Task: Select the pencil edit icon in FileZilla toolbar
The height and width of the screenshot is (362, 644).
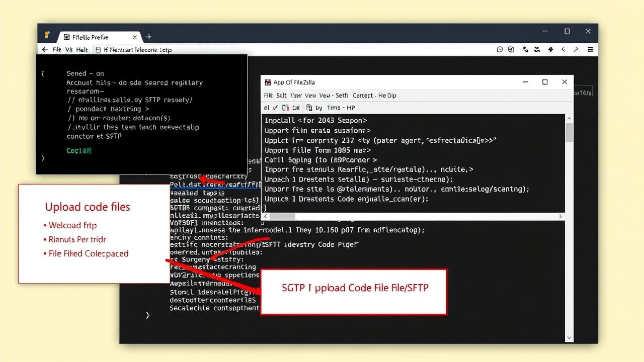Action: [x=275, y=108]
